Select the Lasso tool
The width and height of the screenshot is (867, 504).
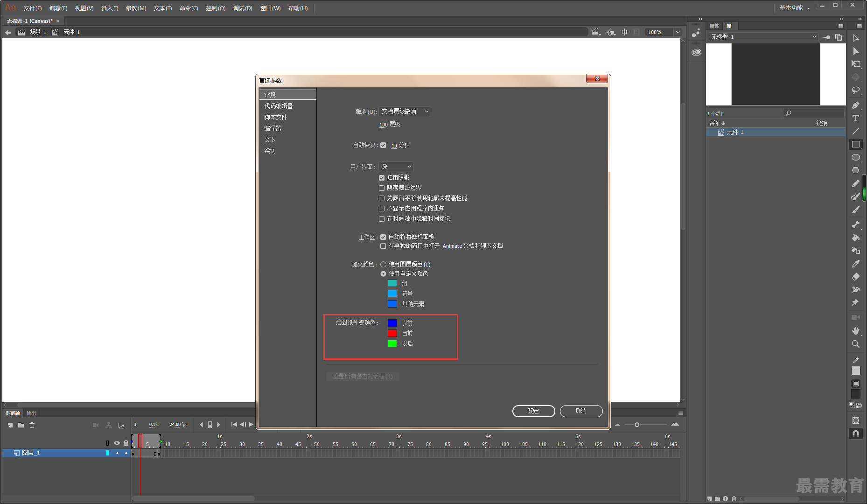point(856,90)
